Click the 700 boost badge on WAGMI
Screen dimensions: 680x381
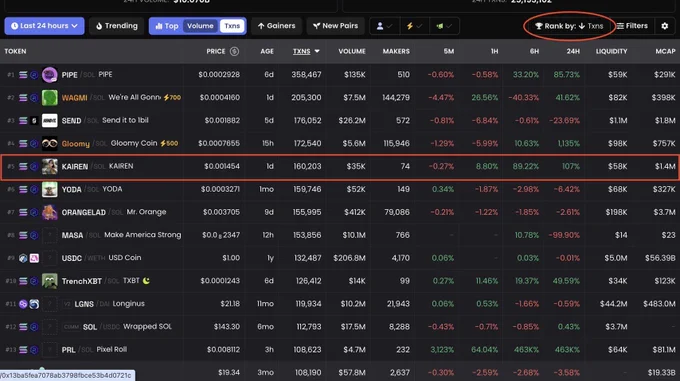pos(172,98)
